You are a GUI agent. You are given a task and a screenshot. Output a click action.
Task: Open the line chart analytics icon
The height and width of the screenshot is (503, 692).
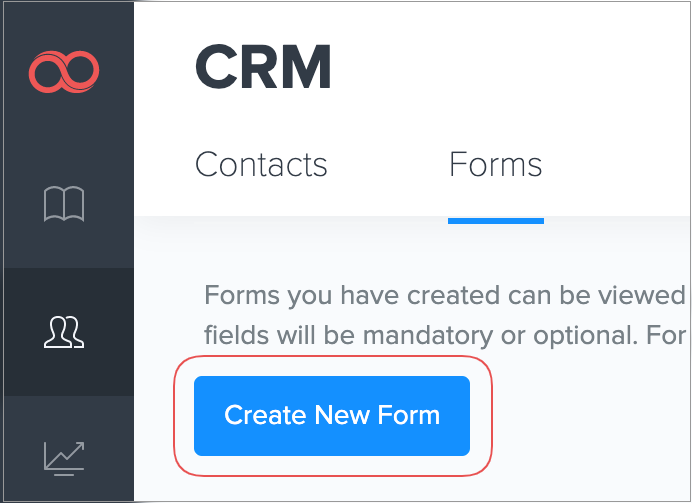pos(65,457)
